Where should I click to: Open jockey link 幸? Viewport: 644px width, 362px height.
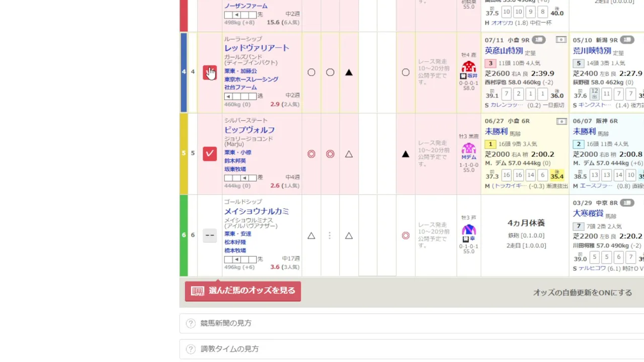point(472,239)
